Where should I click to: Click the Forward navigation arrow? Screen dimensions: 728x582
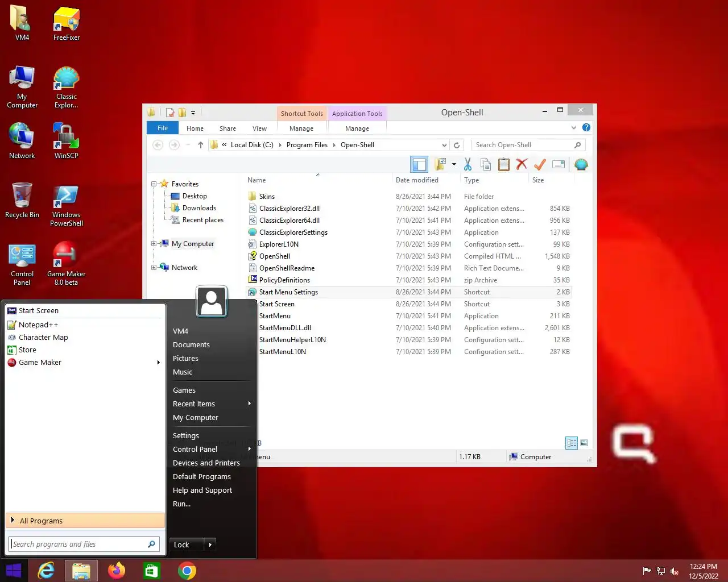tap(174, 145)
